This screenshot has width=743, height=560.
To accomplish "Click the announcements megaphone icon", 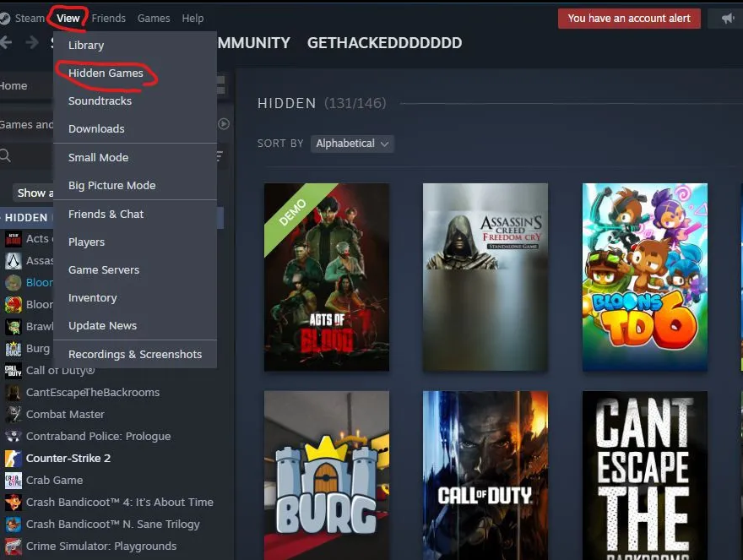I will (x=727, y=19).
